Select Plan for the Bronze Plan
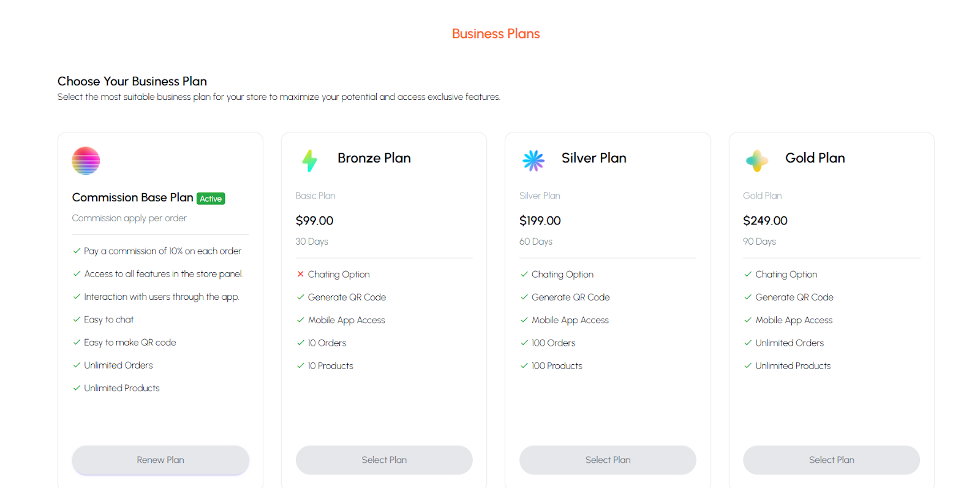Screen dimensions: 980x488 point(384,460)
